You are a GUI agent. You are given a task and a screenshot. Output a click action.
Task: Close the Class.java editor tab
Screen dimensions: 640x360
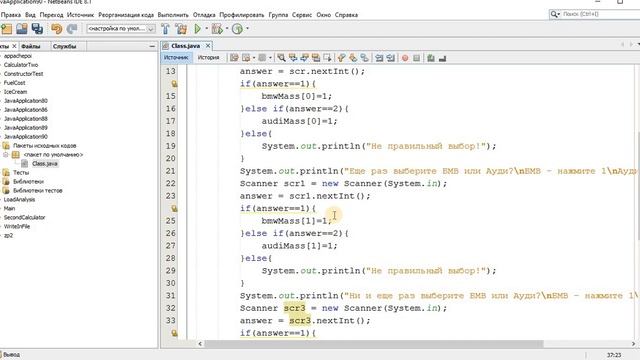pyautogui.click(x=208, y=46)
